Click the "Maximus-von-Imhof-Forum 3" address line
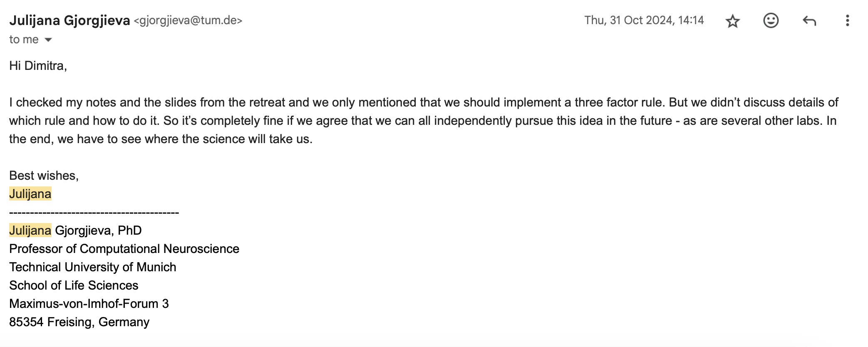 89,304
